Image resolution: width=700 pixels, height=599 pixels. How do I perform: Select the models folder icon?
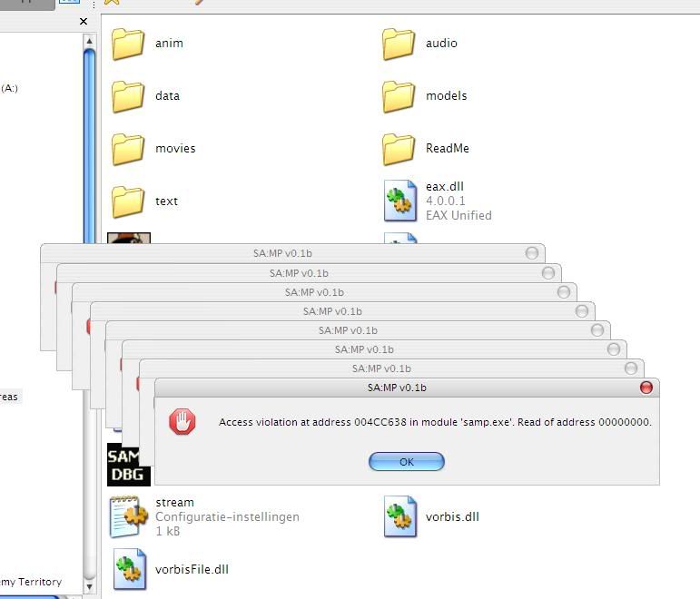click(399, 96)
